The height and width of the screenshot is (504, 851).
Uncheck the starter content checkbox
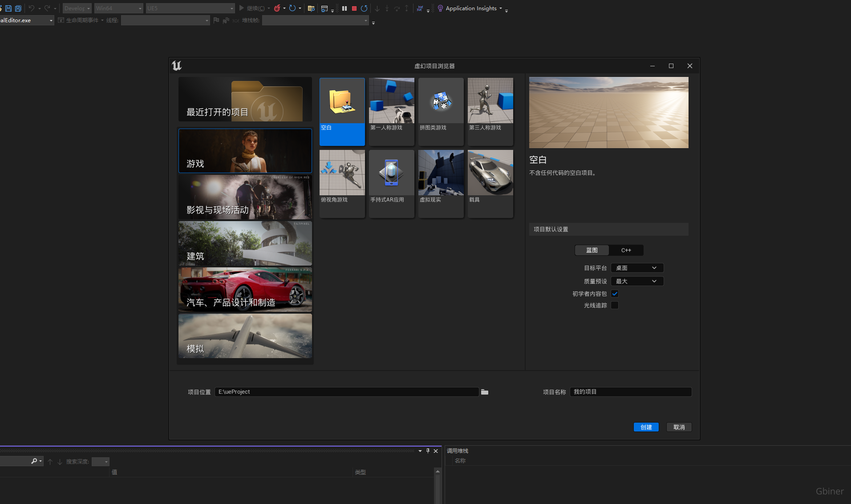[x=615, y=294]
